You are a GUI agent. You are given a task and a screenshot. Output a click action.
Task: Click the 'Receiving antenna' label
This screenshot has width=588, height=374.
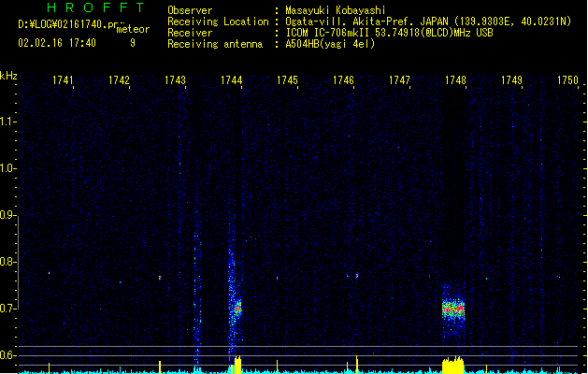[215, 44]
